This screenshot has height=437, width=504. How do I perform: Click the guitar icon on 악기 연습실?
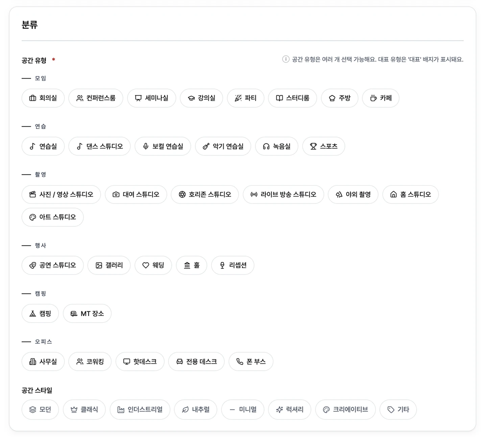click(x=206, y=146)
